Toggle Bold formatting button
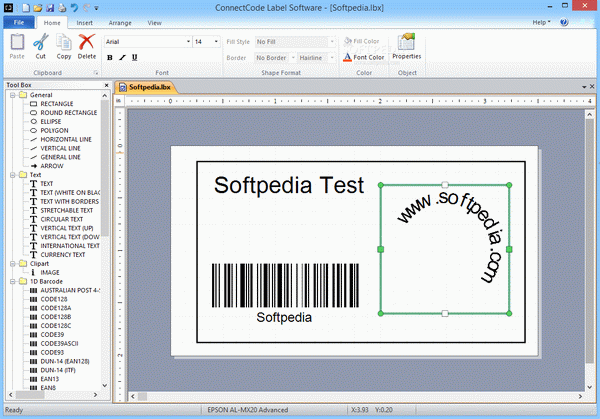600x419 pixels. pyautogui.click(x=110, y=57)
